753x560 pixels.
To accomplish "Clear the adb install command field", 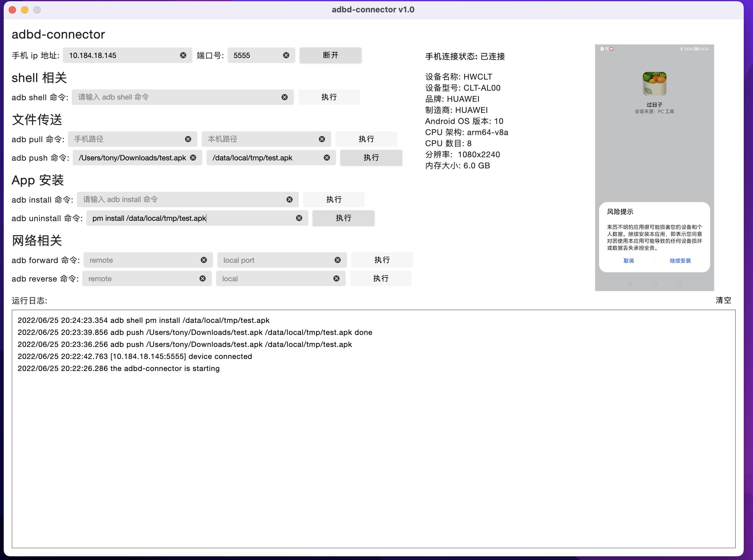I will pos(290,200).
